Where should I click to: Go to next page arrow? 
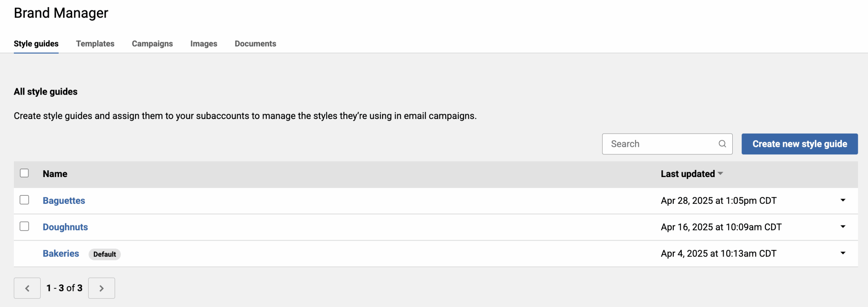(101, 288)
